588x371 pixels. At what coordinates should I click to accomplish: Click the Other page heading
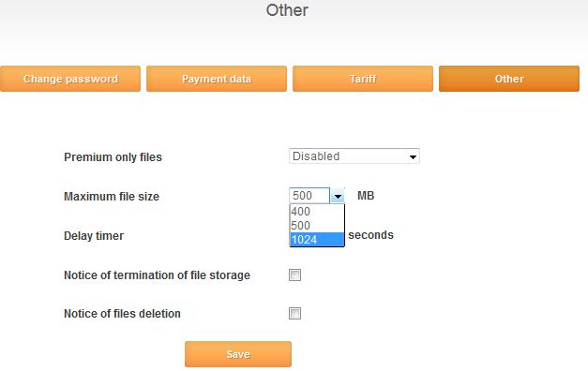tap(287, 10)
